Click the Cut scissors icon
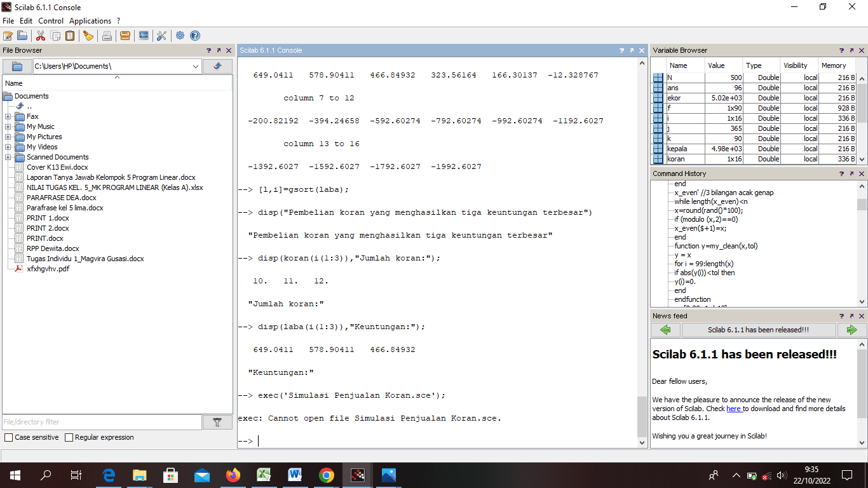 click(41, 36)
